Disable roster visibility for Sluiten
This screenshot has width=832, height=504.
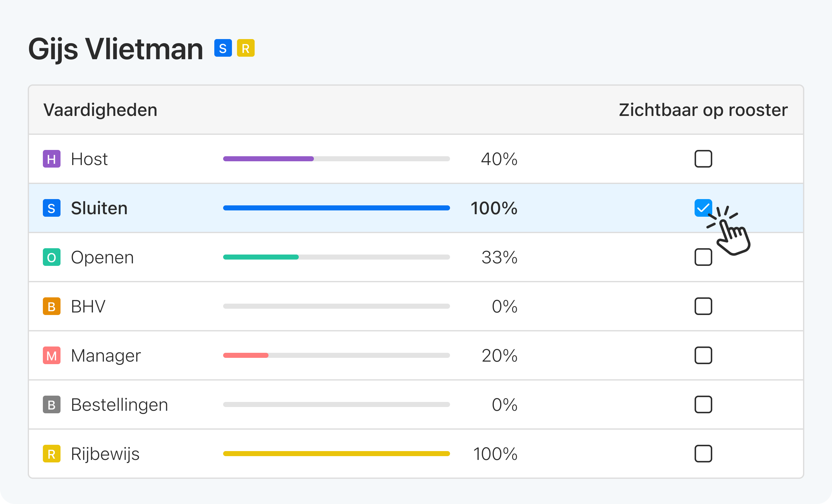[704, 208]
